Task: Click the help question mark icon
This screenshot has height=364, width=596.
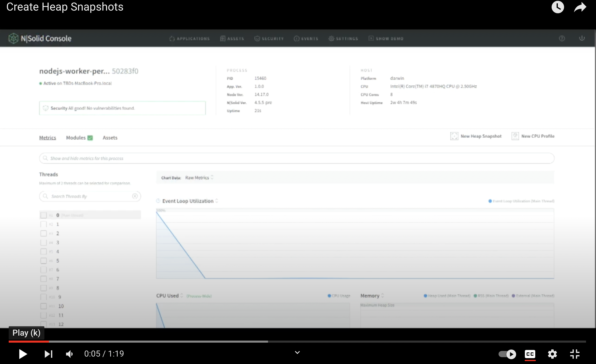Action: 562,39
